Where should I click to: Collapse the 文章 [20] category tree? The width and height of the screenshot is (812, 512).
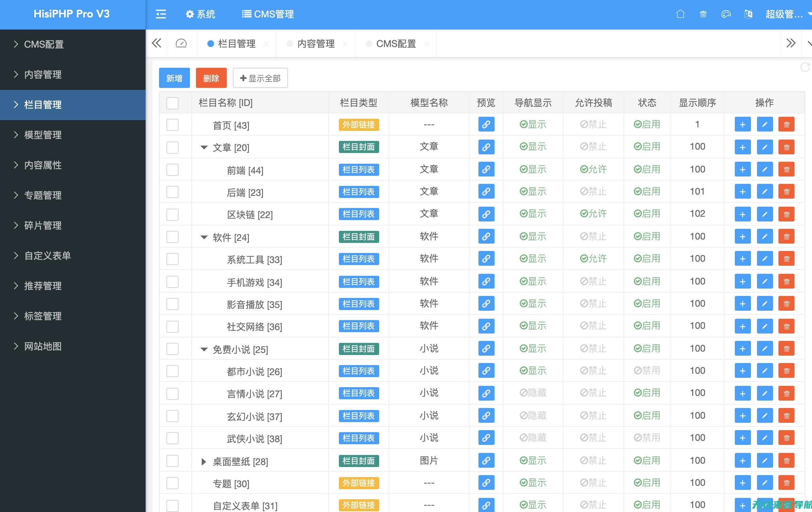tap(203, 147)
